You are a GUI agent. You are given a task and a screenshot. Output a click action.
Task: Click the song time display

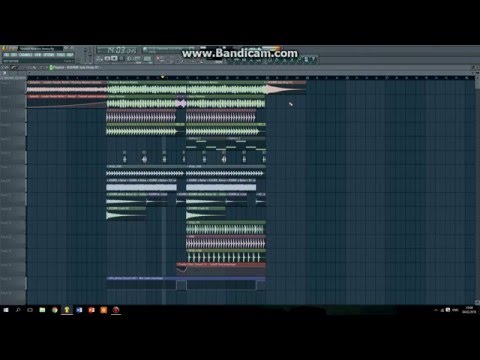[x=117, y=50]
